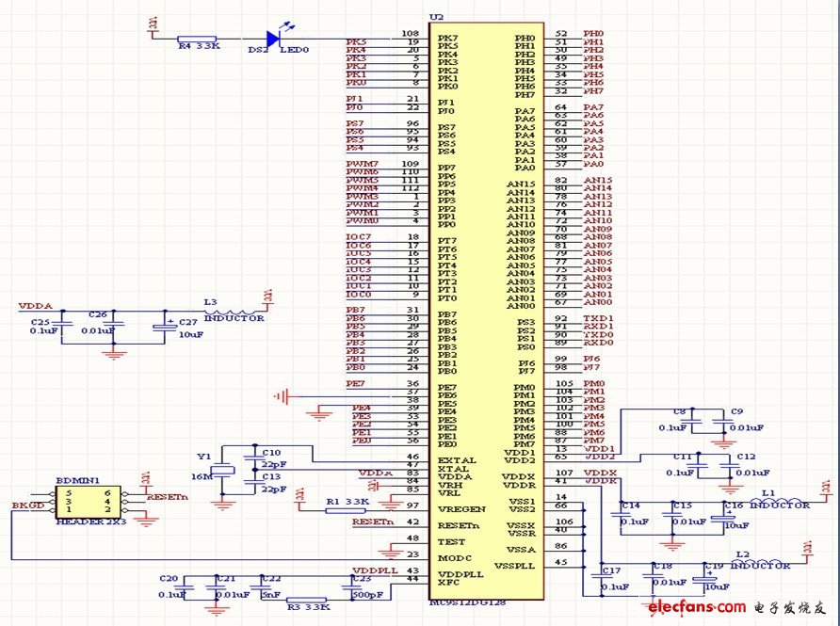
Task: Click the DS2 LED0 diode symbol
Action: tap(274, 39)
